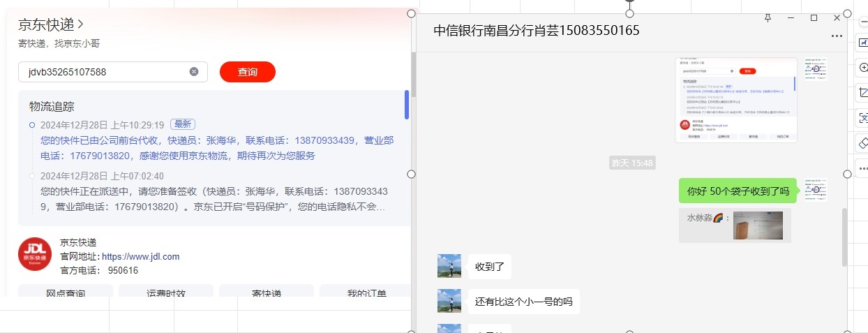Viewport: 868px width, 333px height.
Task: Click 物流追踪 heading
Action: (x=52, y=107)
